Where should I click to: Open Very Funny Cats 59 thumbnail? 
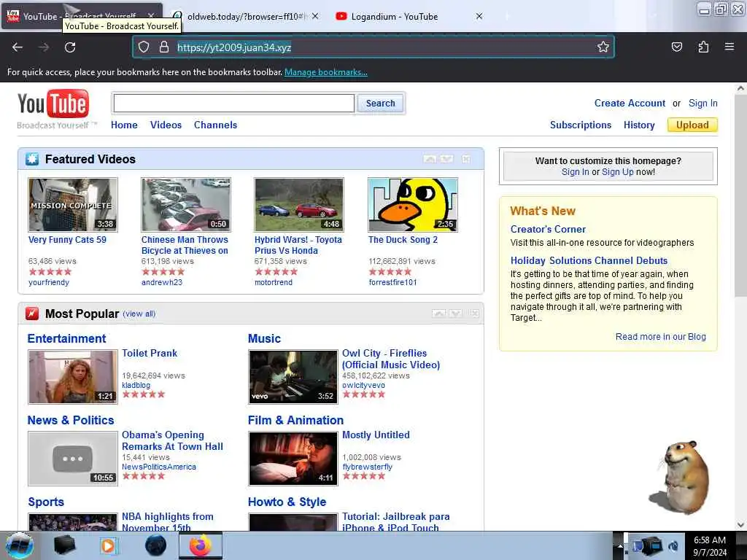tap(73, 205)
